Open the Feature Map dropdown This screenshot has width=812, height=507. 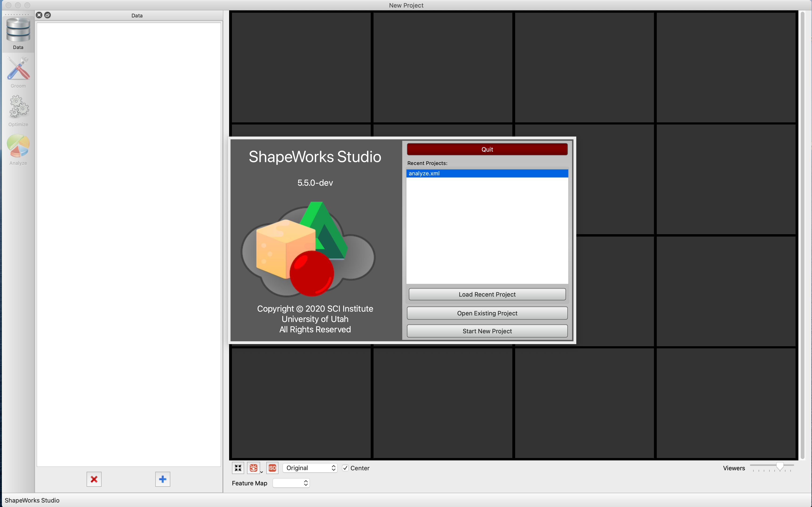click(x=291, y=483)
